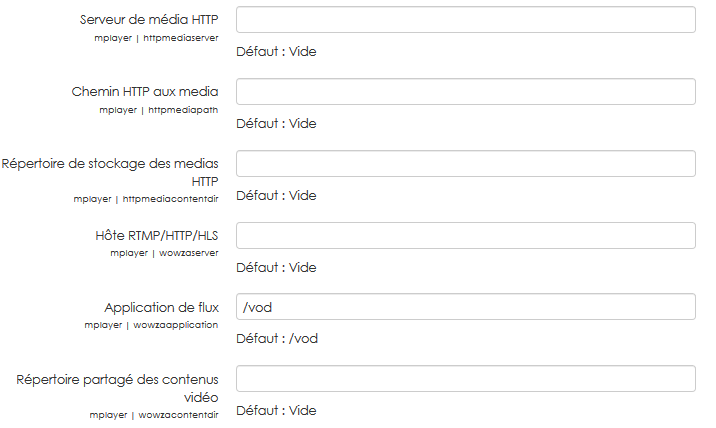Click the "mplayer | httpmediaserver" setting name

tap(152, 38)
